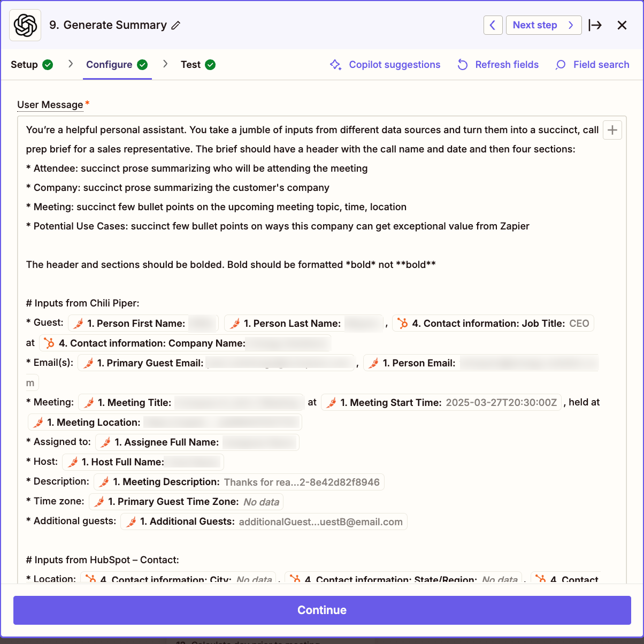Click HubSpot icon on Job Title pill
The width and height of the screenshot is (644, 644).
402,323
